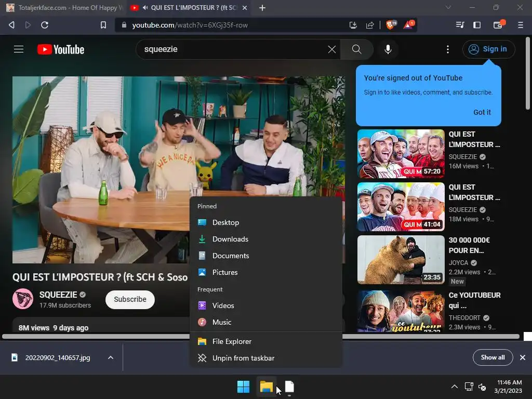Image resolution: width=532 pixels, height=399 pixels.
Task: Open the THEODORT Ce YOUTUBEUR thumbnail
Action: coord(401,311)
